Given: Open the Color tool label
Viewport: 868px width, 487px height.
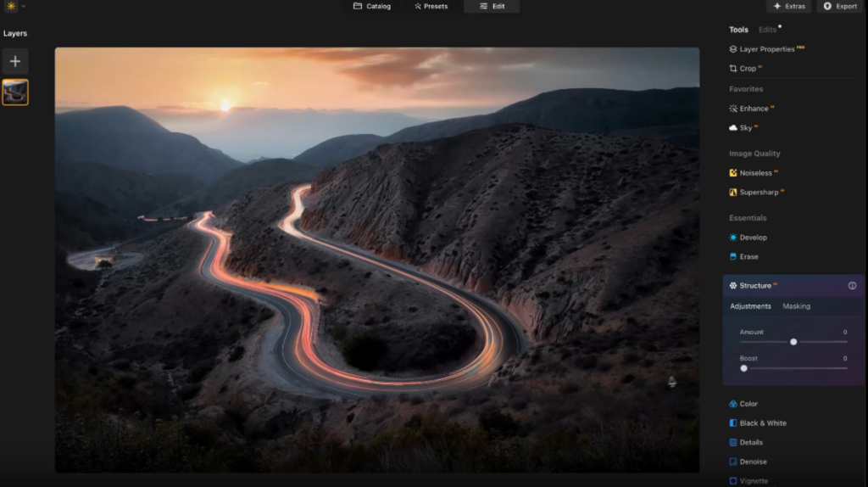Looking at the screenshot, I should click(748, 404).
